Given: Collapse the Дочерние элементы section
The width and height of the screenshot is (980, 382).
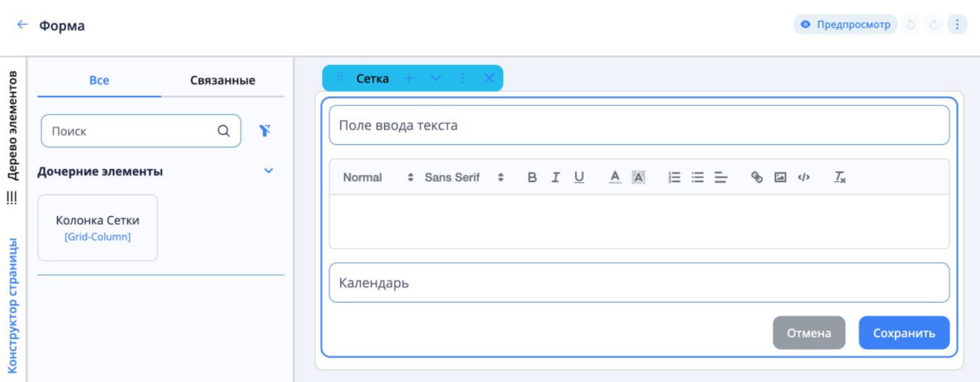Looking at the screenshot, I should [269, 171].
